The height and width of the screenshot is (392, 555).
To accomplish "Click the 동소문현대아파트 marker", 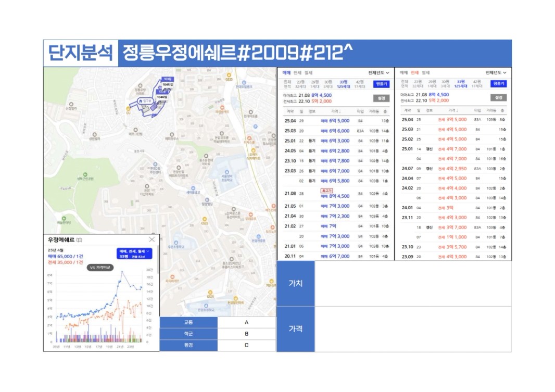I will [206, 160].
